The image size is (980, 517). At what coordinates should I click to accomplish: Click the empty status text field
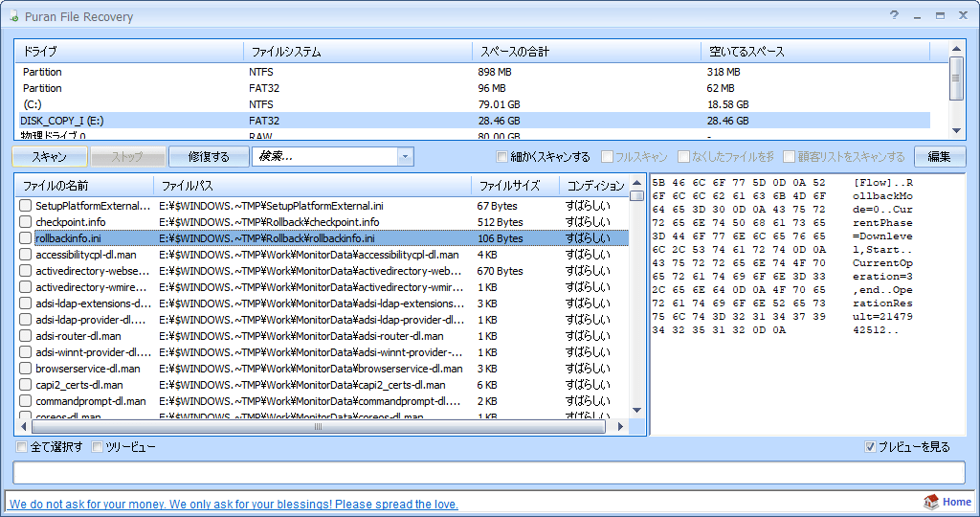488,473
